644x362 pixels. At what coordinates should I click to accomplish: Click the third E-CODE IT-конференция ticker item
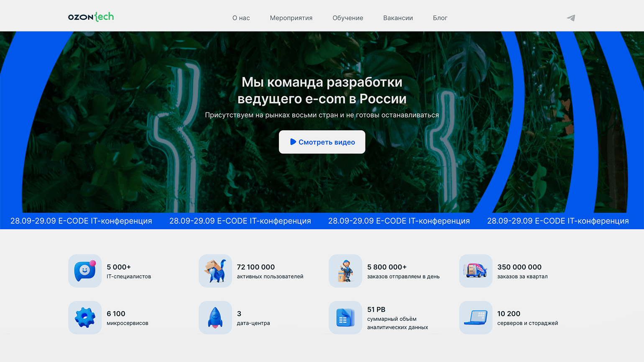(399, 221)
